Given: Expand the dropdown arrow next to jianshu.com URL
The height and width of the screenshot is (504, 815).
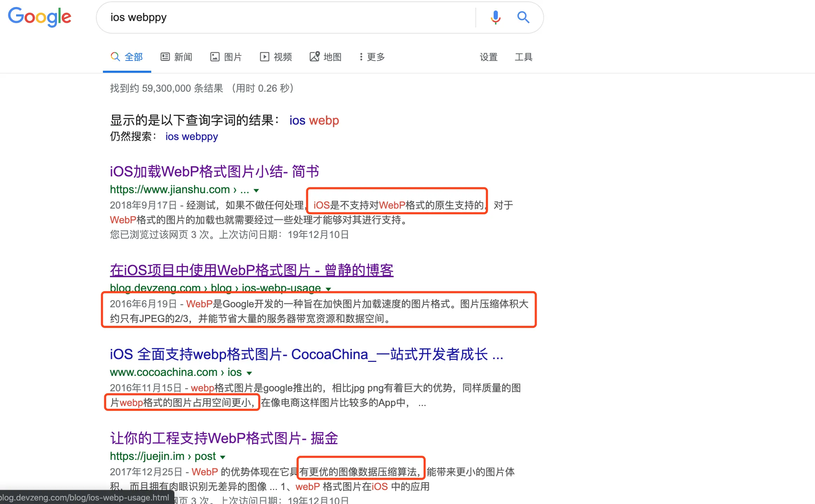Looking at the screenshot, I should point(257,190).
